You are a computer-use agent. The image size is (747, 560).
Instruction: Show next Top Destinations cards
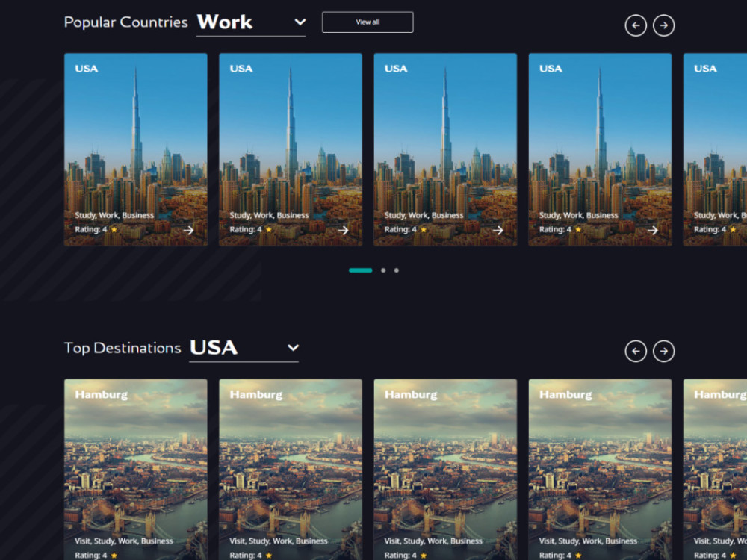pyautogui.click(x=663, y=352)
